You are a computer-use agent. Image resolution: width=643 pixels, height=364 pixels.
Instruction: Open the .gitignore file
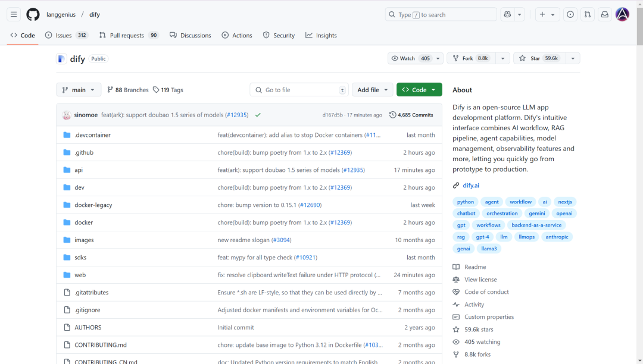tap(88, 310)
